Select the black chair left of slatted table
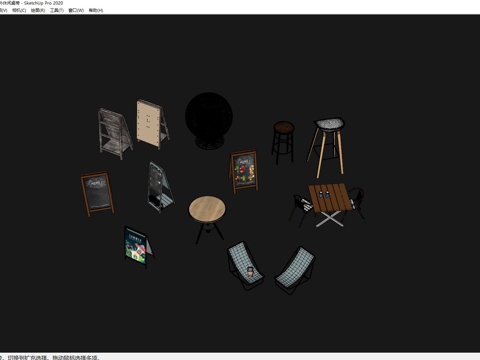The image size is (480, 360). [x=301, y=210]
